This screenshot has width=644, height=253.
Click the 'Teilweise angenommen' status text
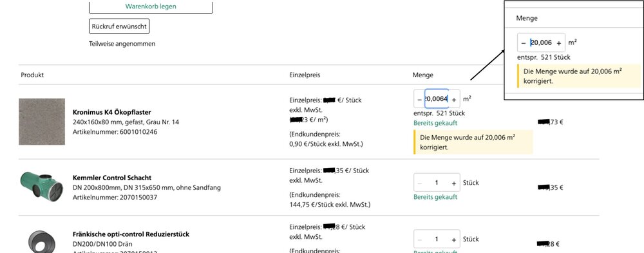pyautogui.click(x=122, y=44)
